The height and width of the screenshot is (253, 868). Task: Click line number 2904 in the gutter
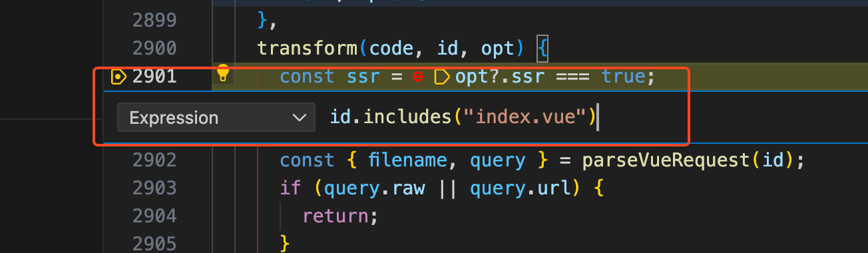pyautogui.click(x=154, y=216)
